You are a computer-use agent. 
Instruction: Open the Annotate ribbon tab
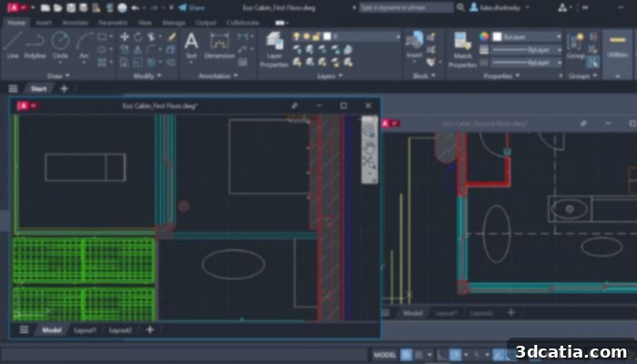(76, 23)
